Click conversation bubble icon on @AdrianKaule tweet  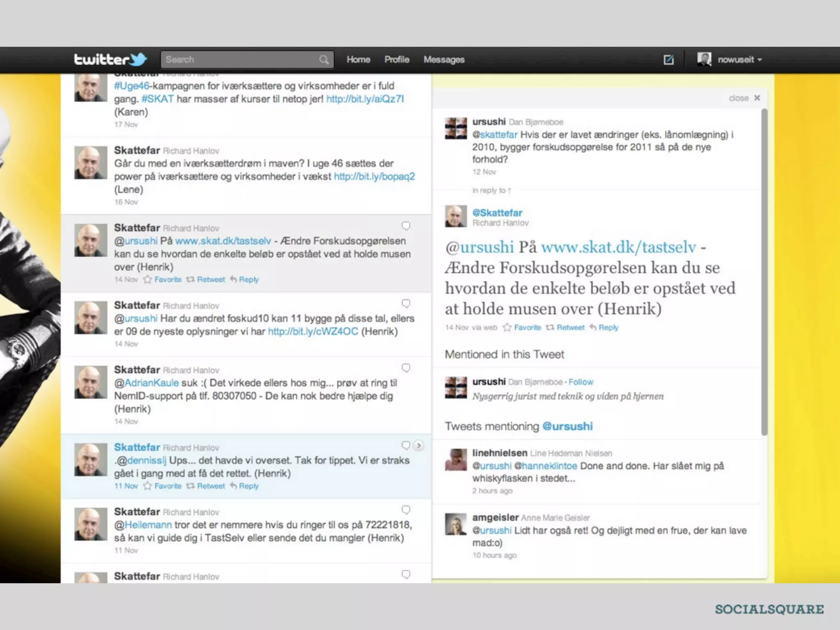(406, 368)
